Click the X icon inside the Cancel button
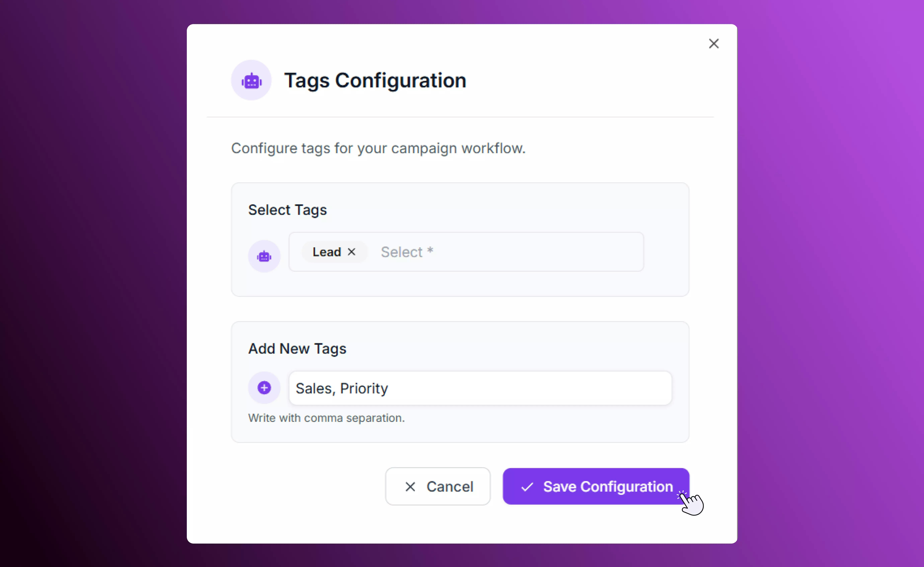The height and width of the screenshot is (567, 924). pyautogui.click(x=410, y=486)
